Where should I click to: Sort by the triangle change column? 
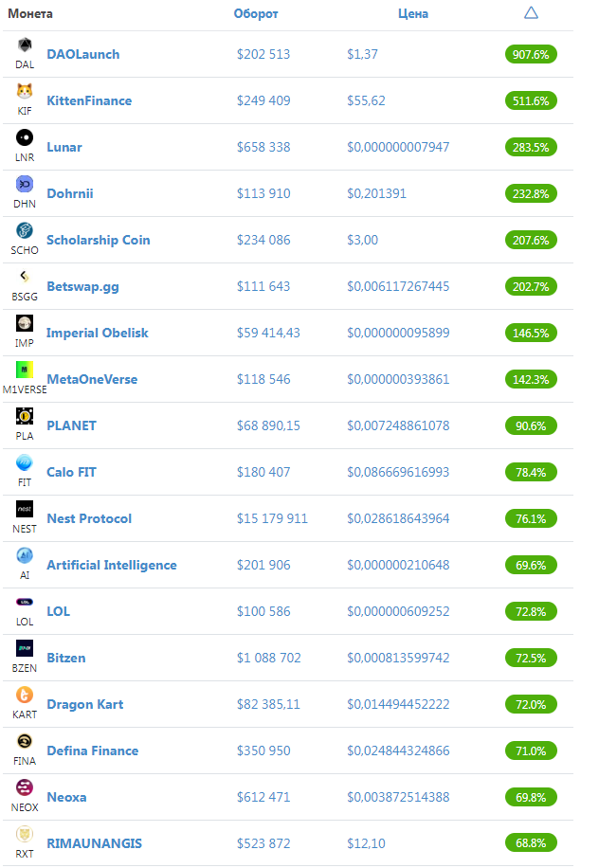click(x=531, y=12)
